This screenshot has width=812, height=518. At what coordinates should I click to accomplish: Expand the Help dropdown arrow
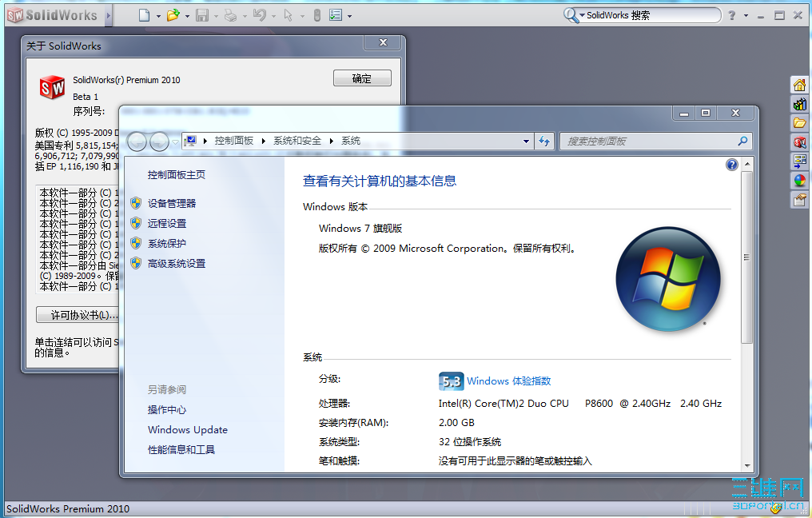tap(746, 16)
